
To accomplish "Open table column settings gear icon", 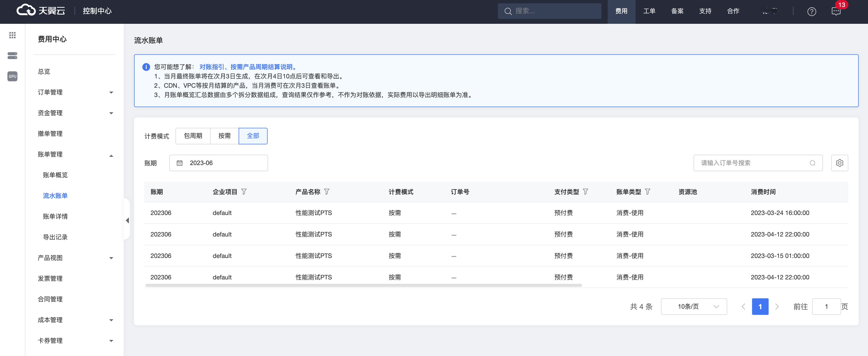I will pos(839,163).
